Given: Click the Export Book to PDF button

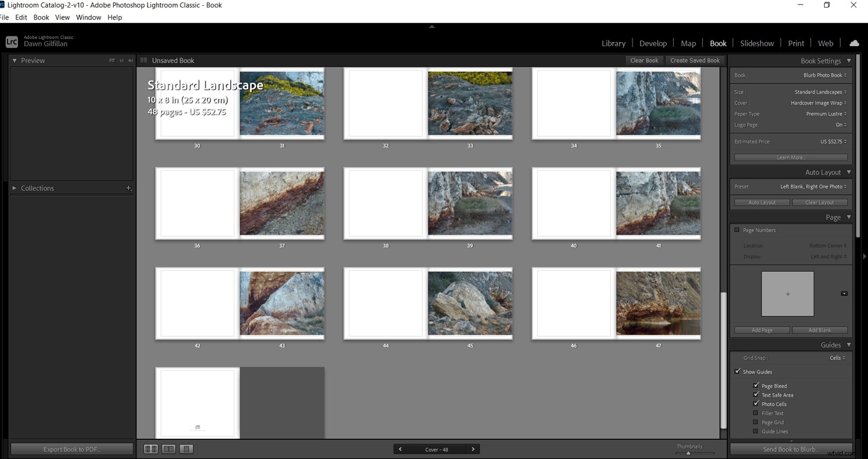Looking at the screenshot, I should coord(72,449).
